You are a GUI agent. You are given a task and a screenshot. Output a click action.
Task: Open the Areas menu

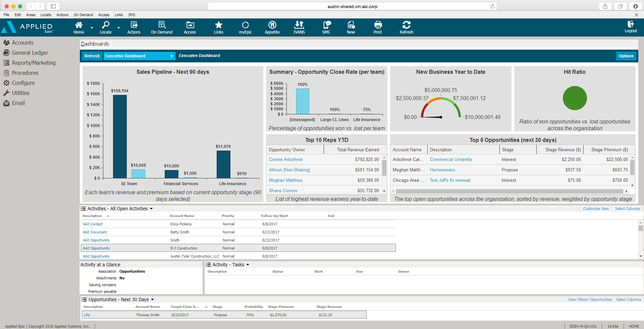[x=31, y=15]
